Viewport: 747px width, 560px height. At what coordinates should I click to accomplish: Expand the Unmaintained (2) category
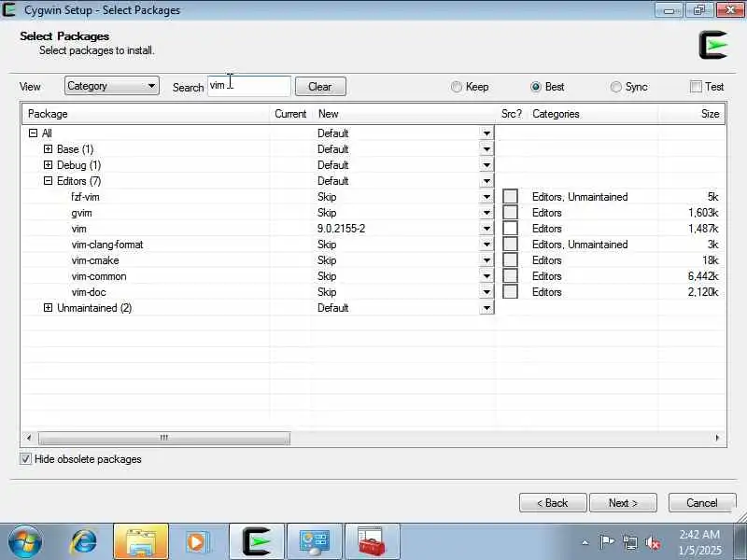point(48,308)
